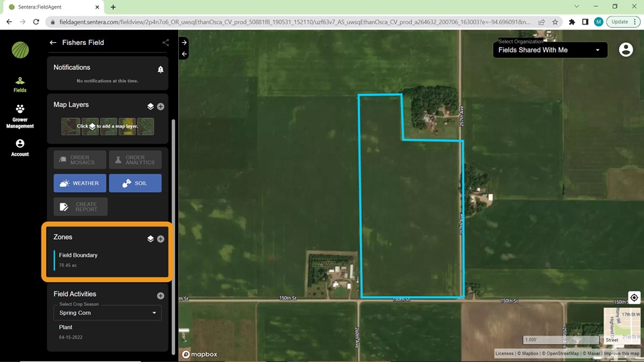This screenshot has height=362, width=644.
Task: Add a new map layer with plus icon
Action: tap(161, 106)
